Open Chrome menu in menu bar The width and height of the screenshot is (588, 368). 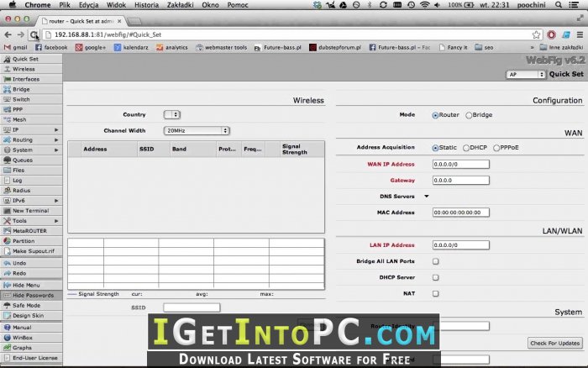point(38,5)
